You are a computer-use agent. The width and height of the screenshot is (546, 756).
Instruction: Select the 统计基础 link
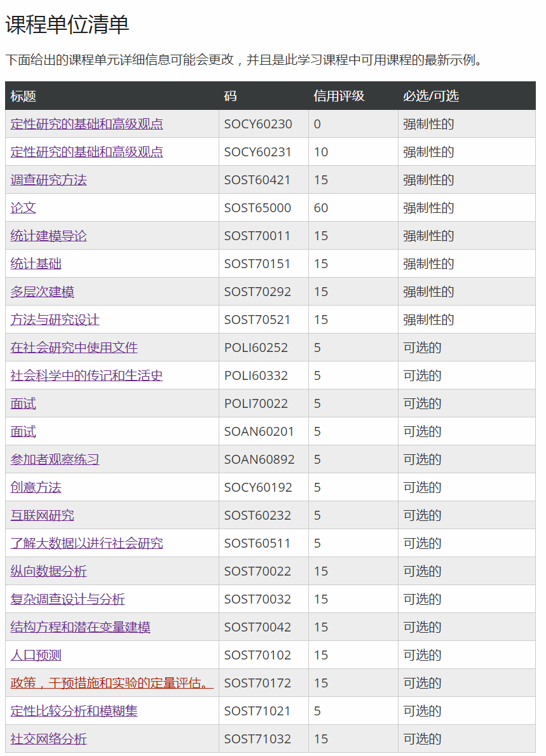coord(36,264)
